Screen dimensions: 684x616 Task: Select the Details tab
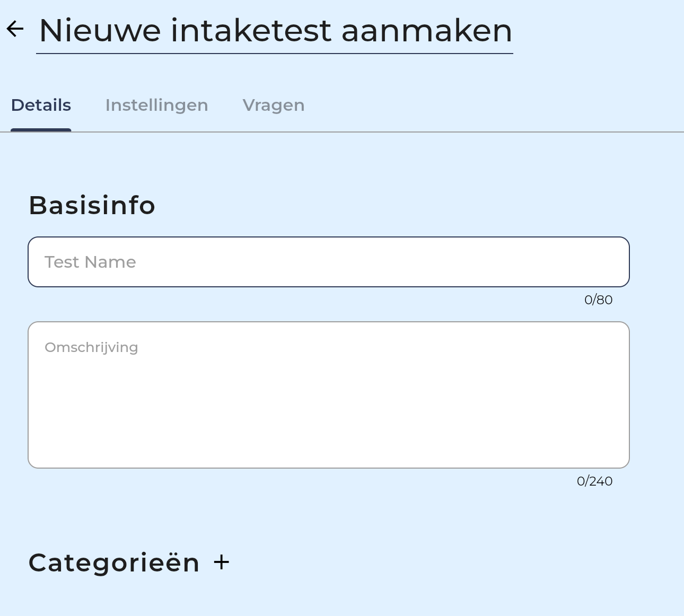point(41,105)
